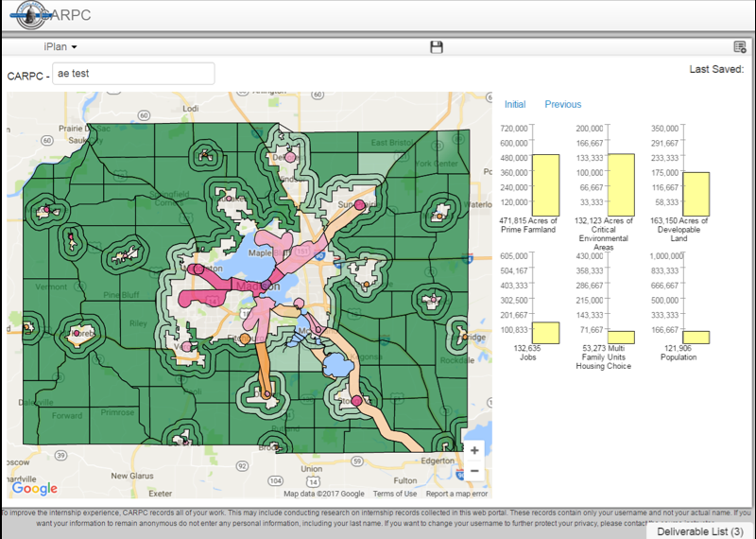Image resolution: width=756 pixels, height=539 pixels.
Task: Click the orange marker near Fitchburg
Action: pyautogui.click(x=245, y=338)
